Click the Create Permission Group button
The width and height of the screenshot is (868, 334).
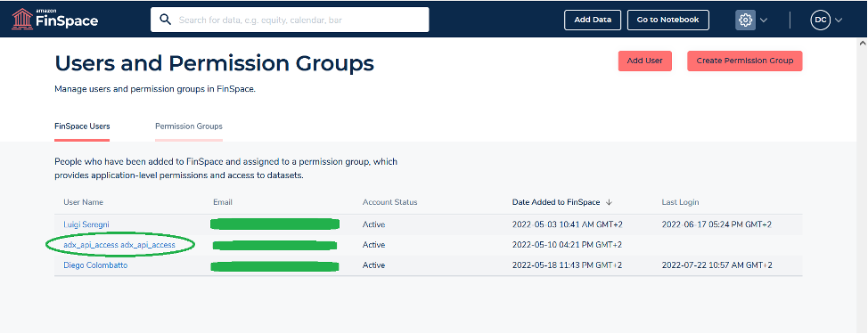pos(744,61)
